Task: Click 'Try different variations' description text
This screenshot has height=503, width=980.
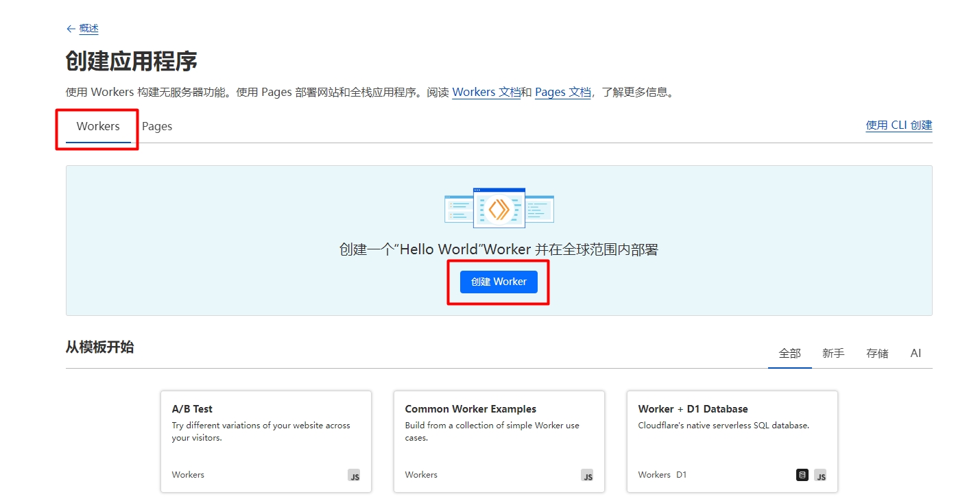Action: tap(261, 432)
